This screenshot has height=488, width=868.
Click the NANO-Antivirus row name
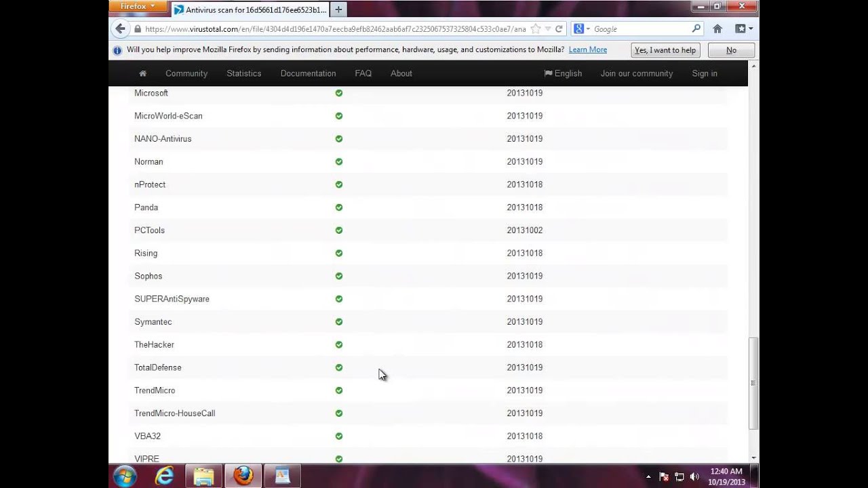pos(163,139)
